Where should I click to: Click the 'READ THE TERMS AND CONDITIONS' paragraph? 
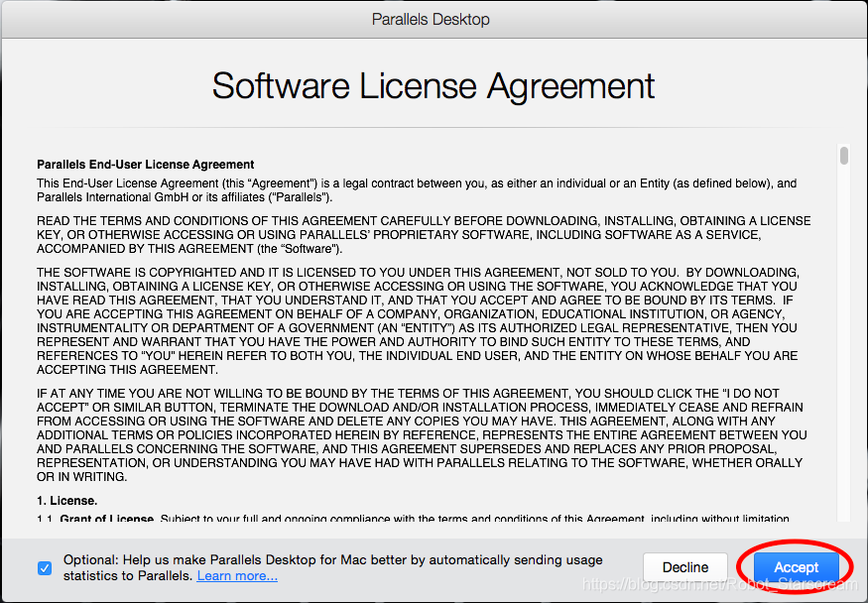(x=424, y=235)
